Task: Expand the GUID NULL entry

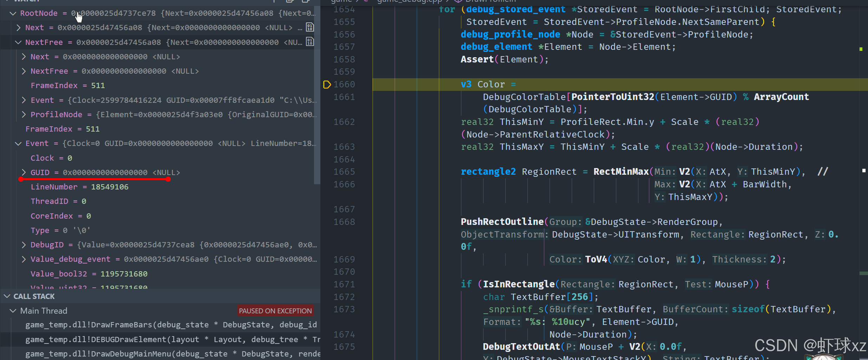Action: point(24,172)
